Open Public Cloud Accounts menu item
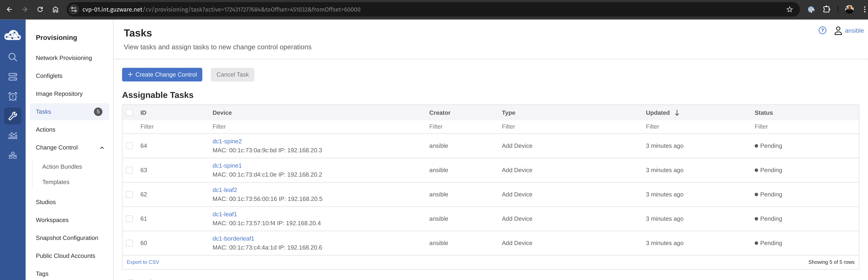868x280 pixels. coord(65,256)
